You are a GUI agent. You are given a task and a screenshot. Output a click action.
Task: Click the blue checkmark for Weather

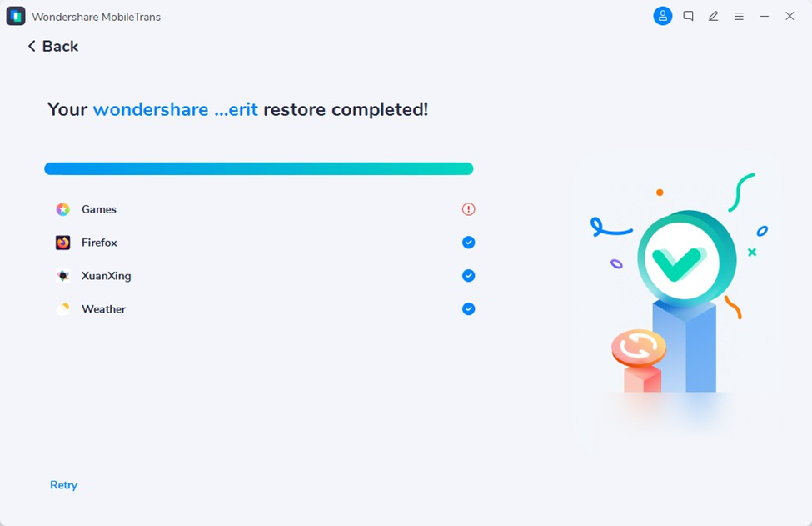point(469,309)
